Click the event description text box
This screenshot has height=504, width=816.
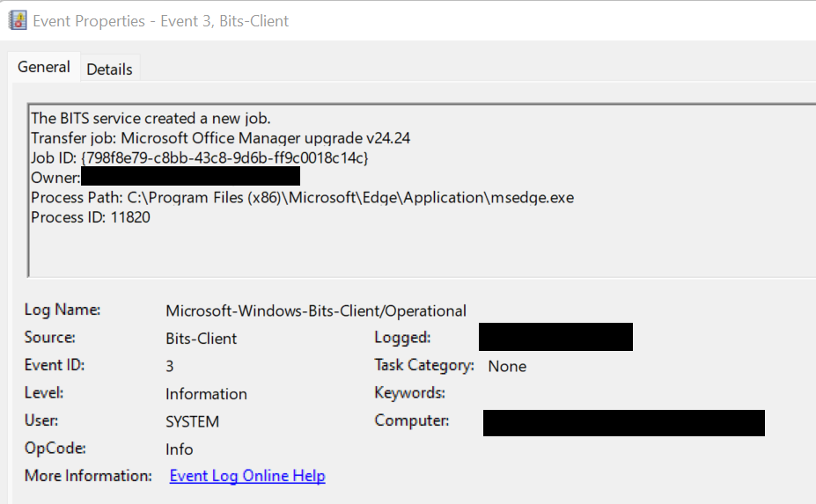click(422, 190)
